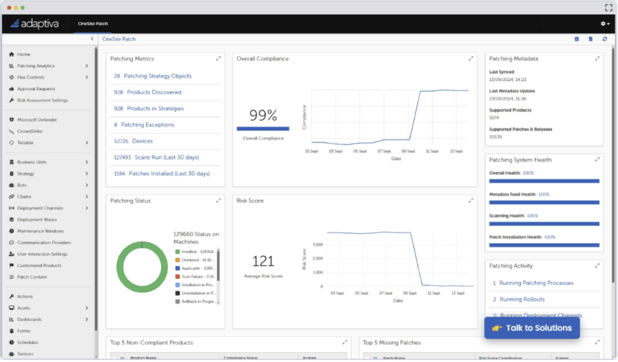The width and height of the screenshot is (618, 362).
Task: Click the Talk to Solutions button
Action: (x=532, y=328)
